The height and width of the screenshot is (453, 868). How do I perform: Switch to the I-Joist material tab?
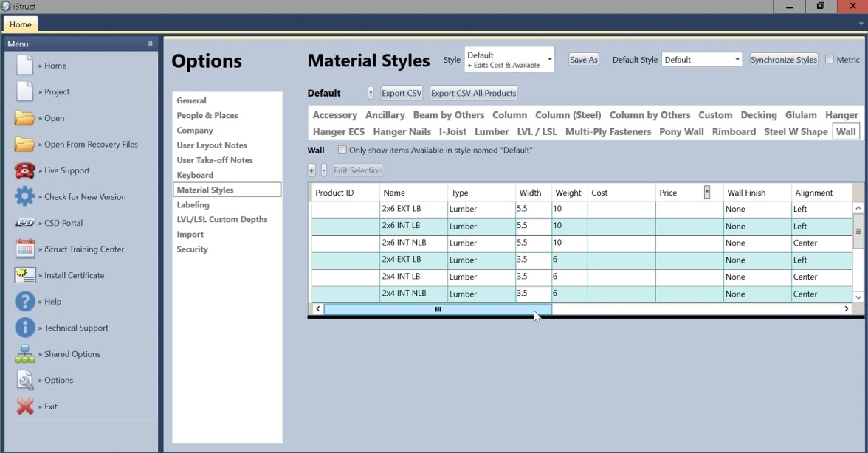pos(452,132)
